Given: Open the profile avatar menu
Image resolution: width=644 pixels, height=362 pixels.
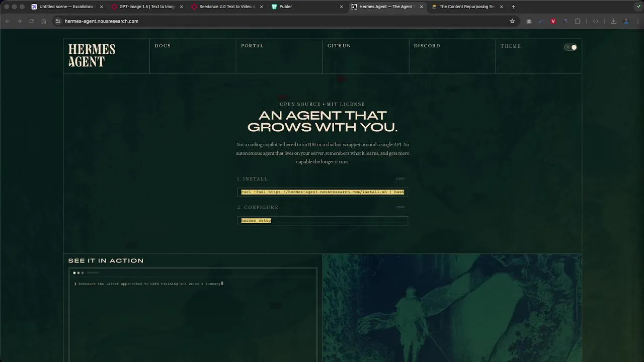Looking at the screenshot, I should pyautogui.click(x=626, y=21).
